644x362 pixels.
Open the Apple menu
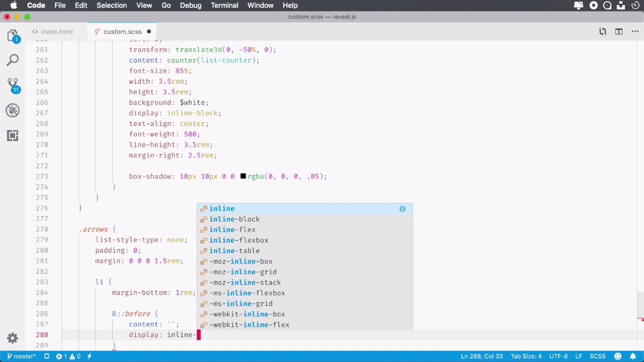click(14, 6)
